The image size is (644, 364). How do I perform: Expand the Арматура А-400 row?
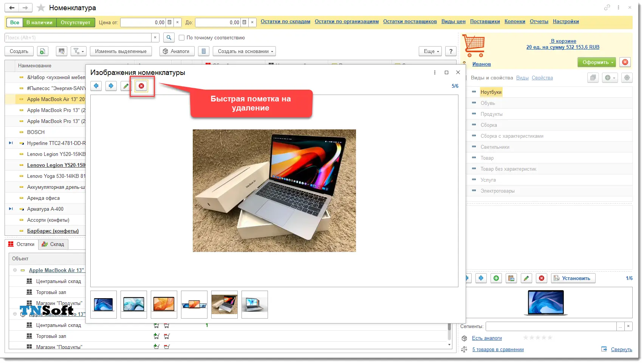click(11, 209)
